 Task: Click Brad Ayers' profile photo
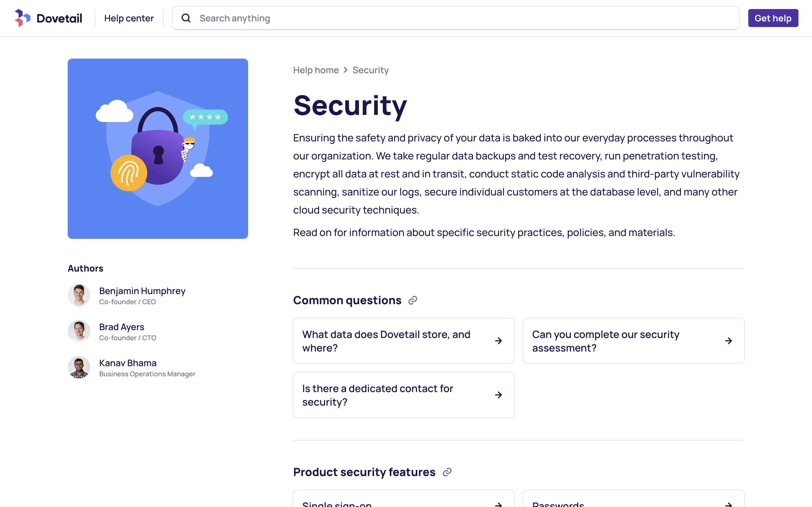click(x=79, y=331)
